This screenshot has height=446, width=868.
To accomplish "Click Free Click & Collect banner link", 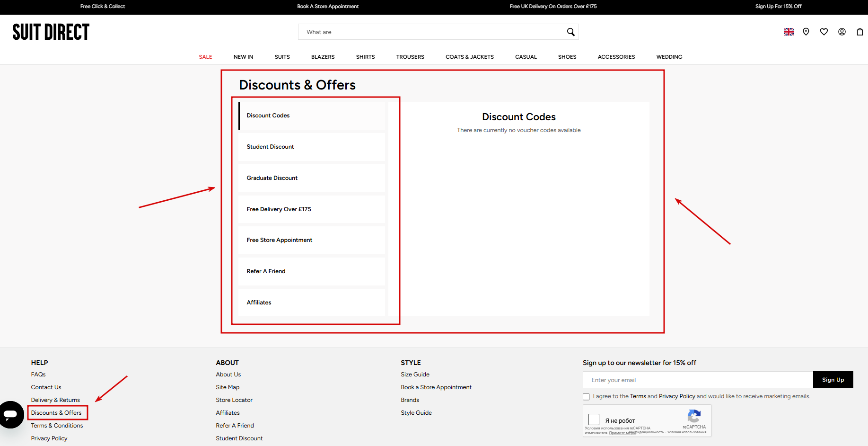I will pyautogui.click(x=103, y=7).
